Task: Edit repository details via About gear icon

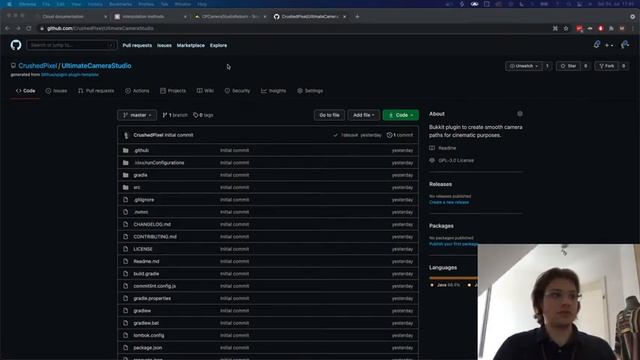Action: click(x=520, y=114)
